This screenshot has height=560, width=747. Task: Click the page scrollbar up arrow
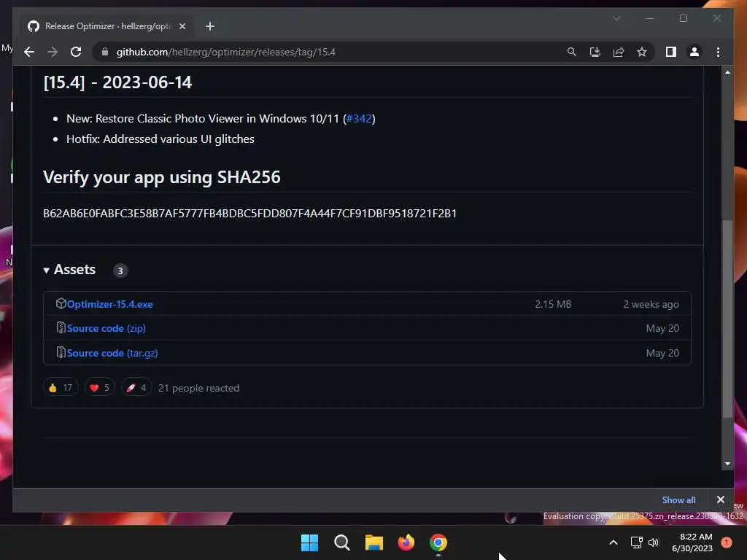pyautogui.click(x=727, y=72)
